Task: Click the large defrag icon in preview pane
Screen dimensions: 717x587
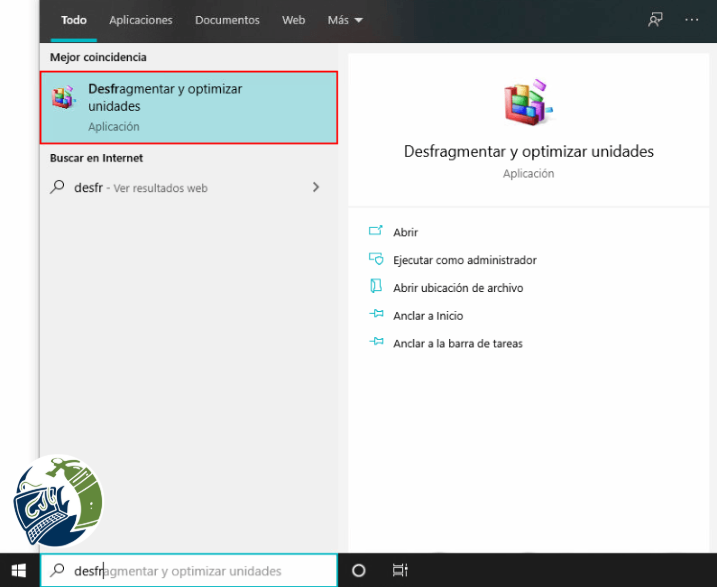Action: coord(529,102)
